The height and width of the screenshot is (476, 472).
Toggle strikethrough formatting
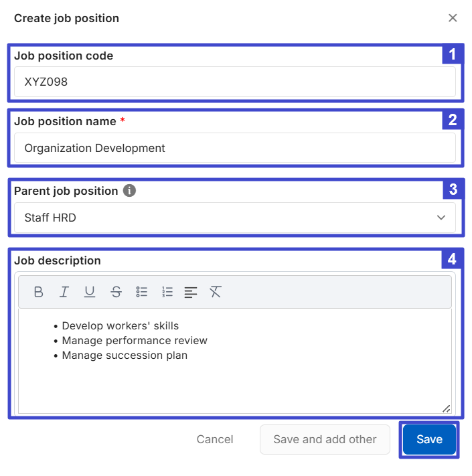[x=116, y=292]
